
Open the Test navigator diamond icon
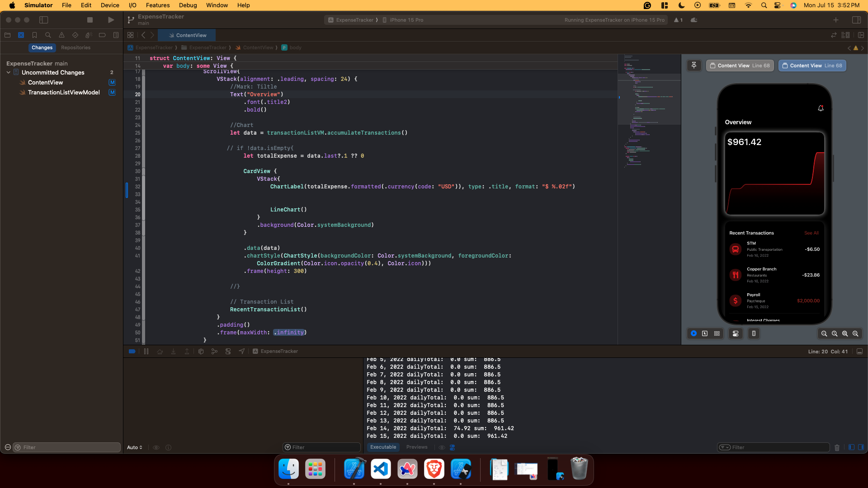click(x=75, y=35)
